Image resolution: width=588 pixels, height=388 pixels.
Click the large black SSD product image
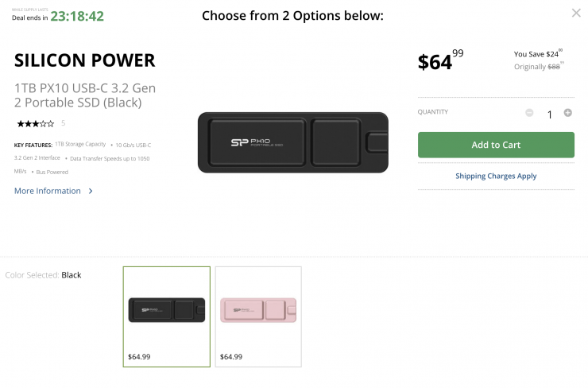pyautogui.click(x=292, y=142)
